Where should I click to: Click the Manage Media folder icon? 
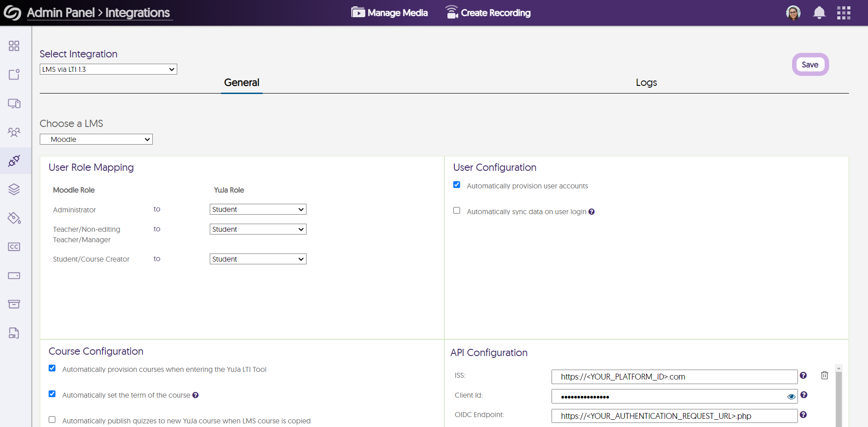pyautogui.click(x=358, y=12)
